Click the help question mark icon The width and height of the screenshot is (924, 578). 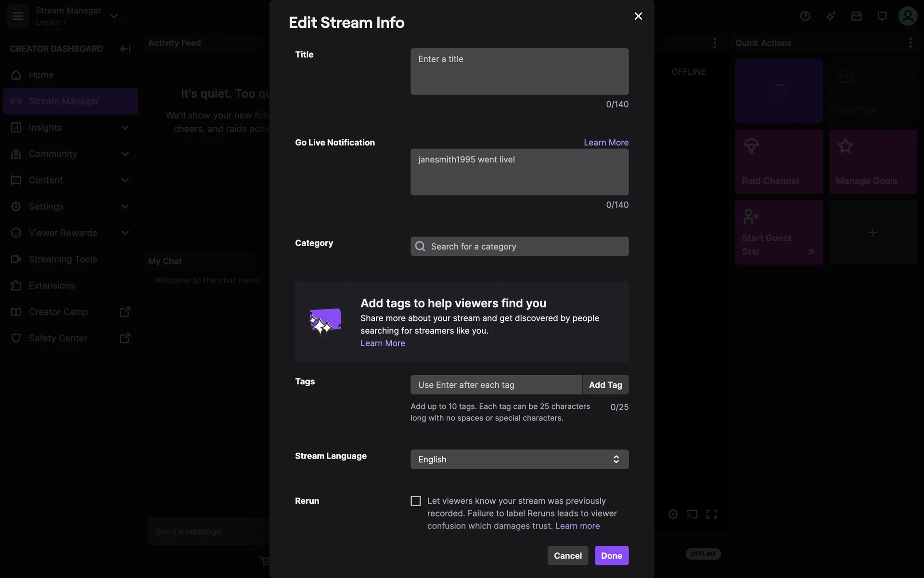pos(805,16)
